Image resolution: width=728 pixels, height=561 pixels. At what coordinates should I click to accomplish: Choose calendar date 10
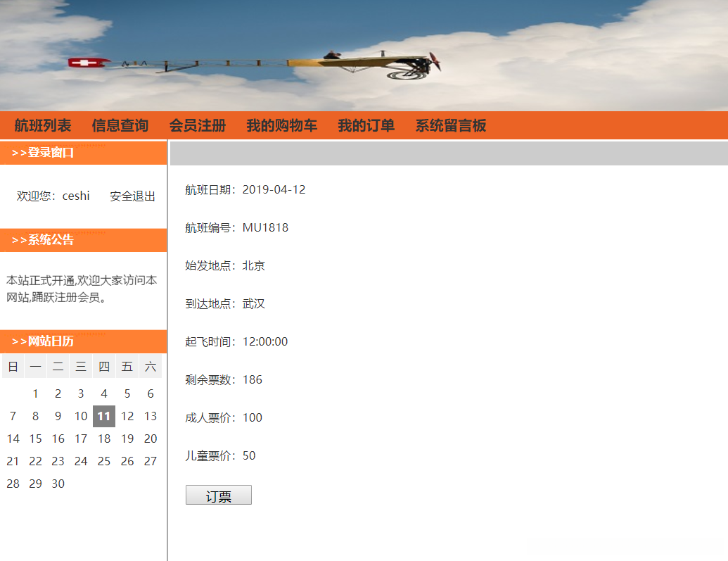(x=81, y=416)
